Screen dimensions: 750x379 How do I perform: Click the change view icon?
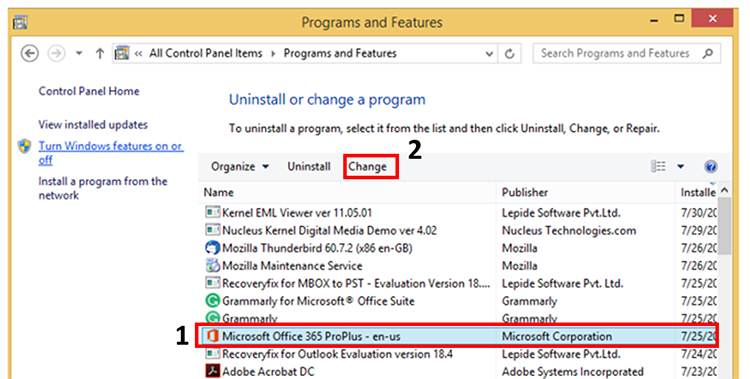pos(658,167)
